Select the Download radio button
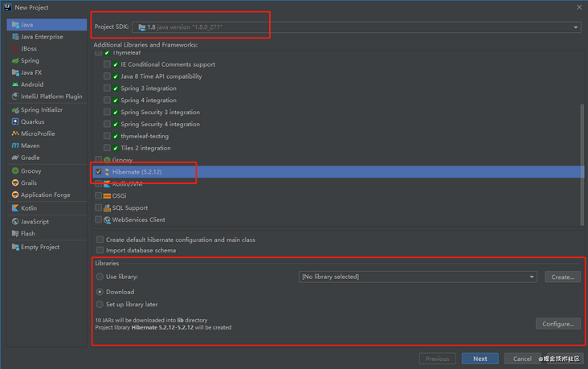 (100, 292)
